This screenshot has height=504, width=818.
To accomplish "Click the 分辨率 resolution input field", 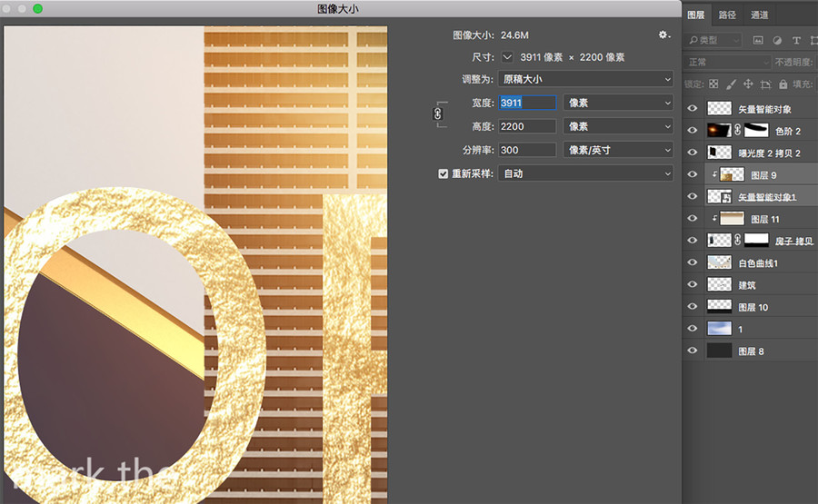I will [527, 150].
